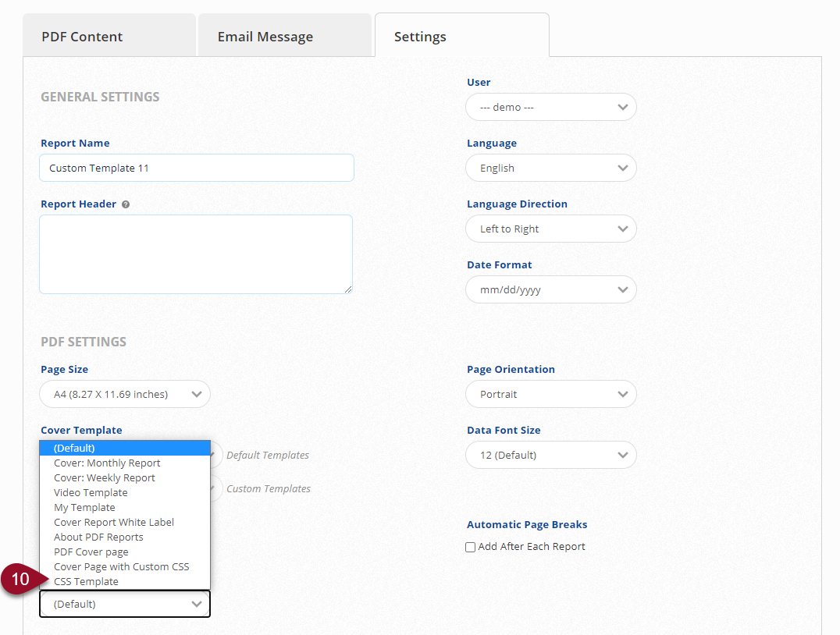Choose Cover Page with Custom CSS

122,566
